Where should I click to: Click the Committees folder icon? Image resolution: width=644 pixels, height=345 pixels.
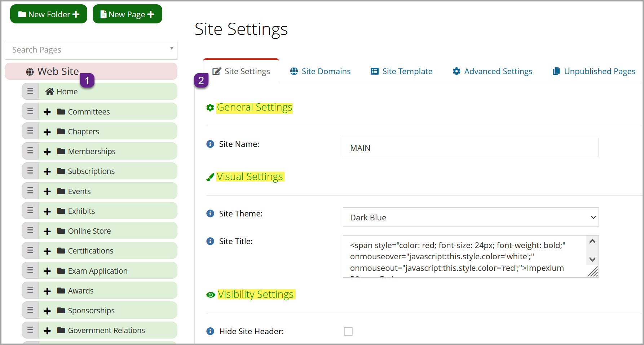point(61,111)
